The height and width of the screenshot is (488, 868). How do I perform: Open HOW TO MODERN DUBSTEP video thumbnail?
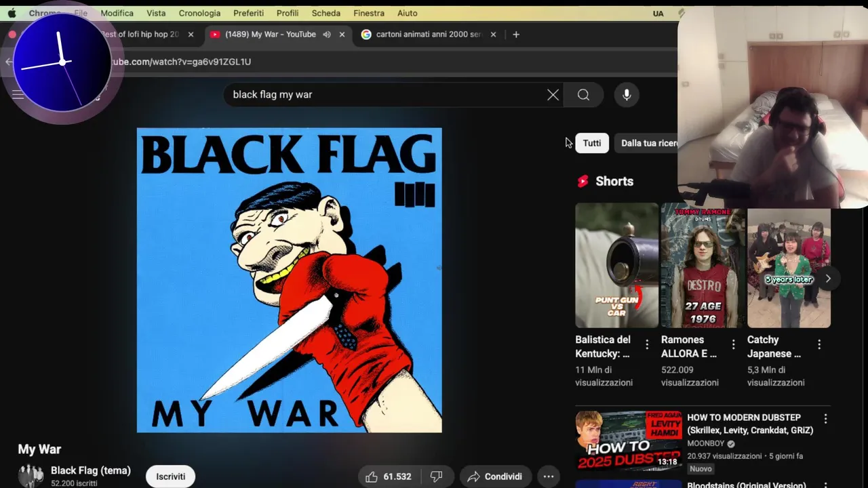(x=629, y=441)
